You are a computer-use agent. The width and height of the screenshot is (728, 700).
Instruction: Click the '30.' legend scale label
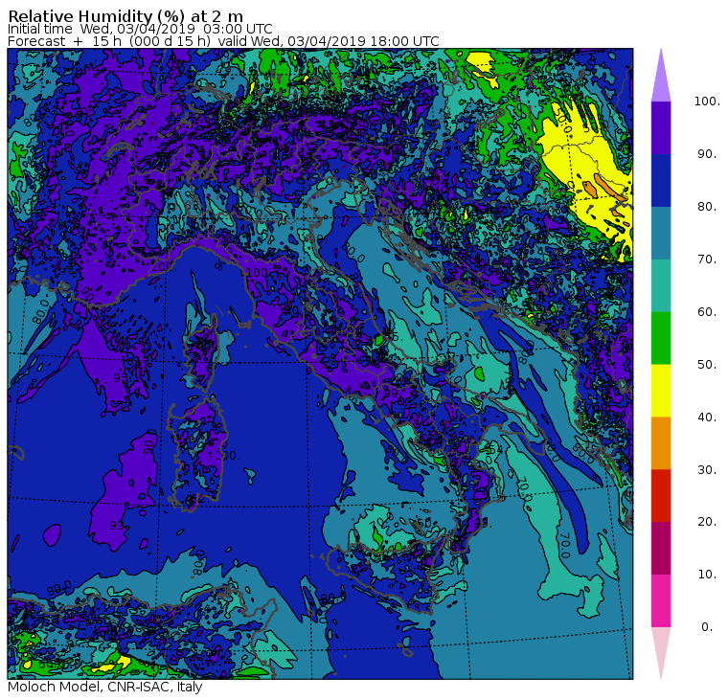point(707,470)
